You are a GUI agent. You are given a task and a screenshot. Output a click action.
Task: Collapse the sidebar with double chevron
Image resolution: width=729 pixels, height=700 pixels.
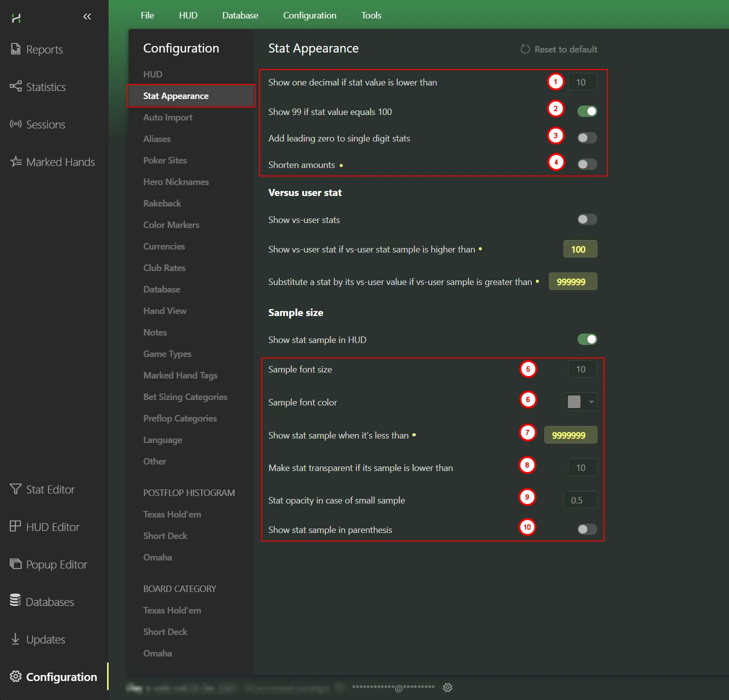point(87,16)
